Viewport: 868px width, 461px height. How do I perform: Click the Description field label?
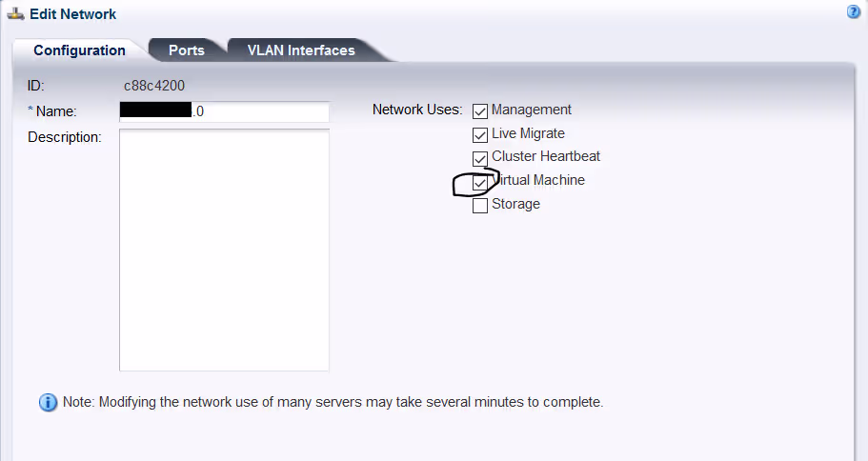(65, 137)
